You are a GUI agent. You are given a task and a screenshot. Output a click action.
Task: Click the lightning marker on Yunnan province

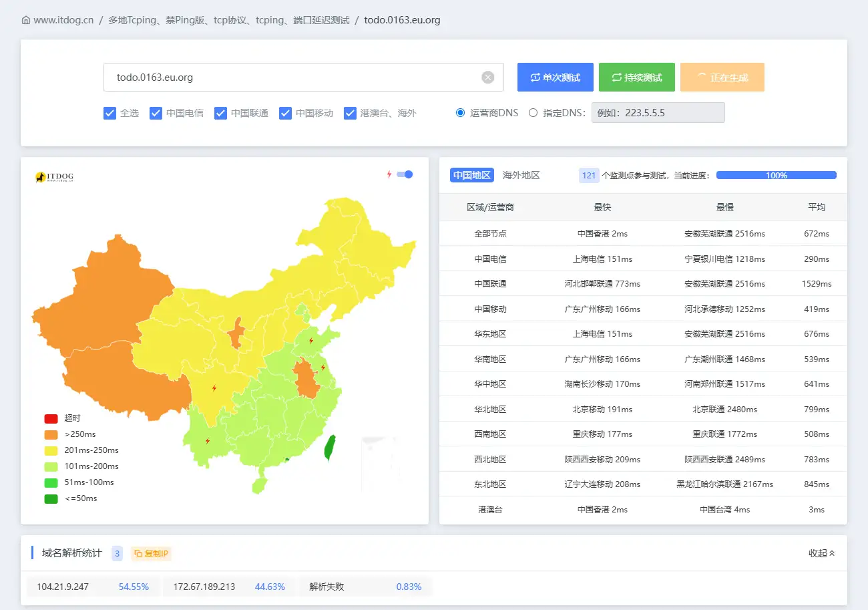(x=207, y=441)
